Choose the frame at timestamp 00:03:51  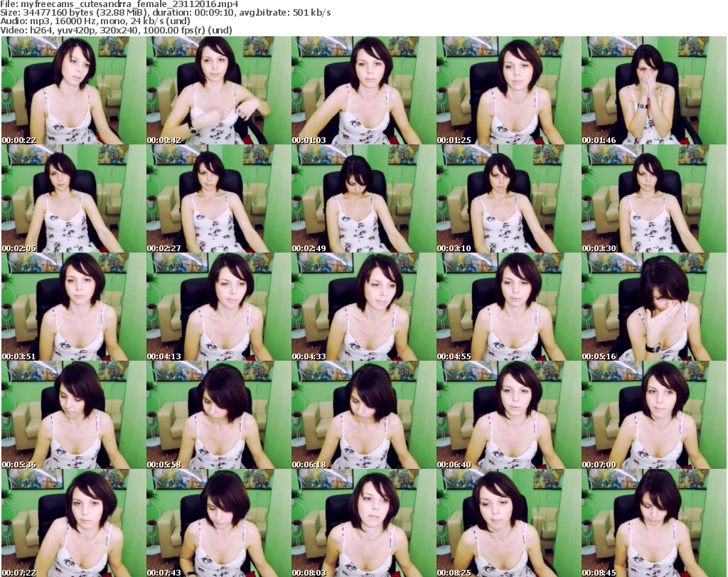(x=73, y=307)
